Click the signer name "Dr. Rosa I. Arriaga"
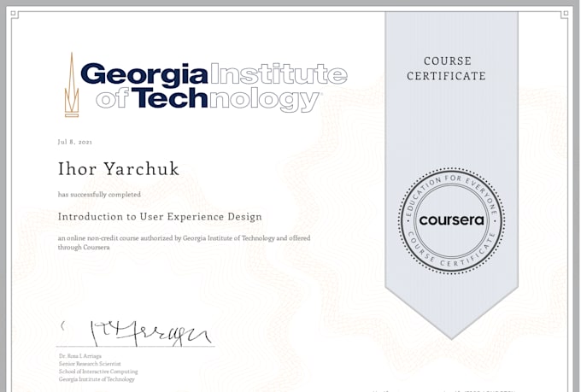The height and width of the screenshot is (392, 581). click(80, 356)
